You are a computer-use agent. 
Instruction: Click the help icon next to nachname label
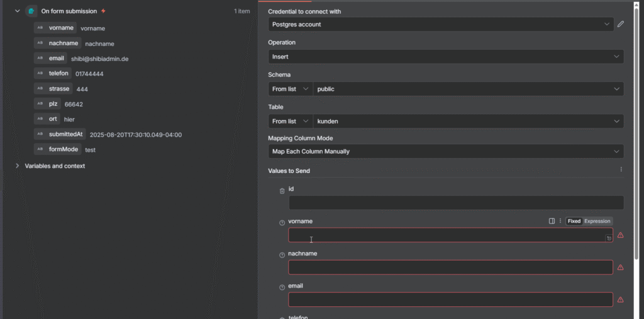pyautogui.click(x=282, y=254)
